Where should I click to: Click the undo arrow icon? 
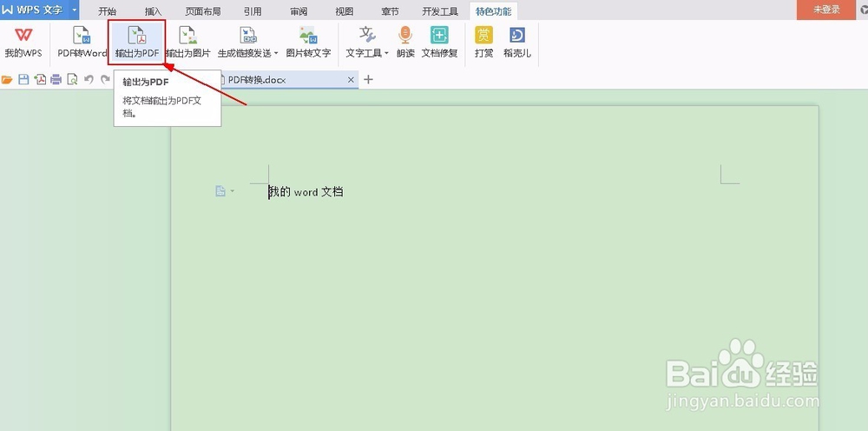[x=89, y=80]
